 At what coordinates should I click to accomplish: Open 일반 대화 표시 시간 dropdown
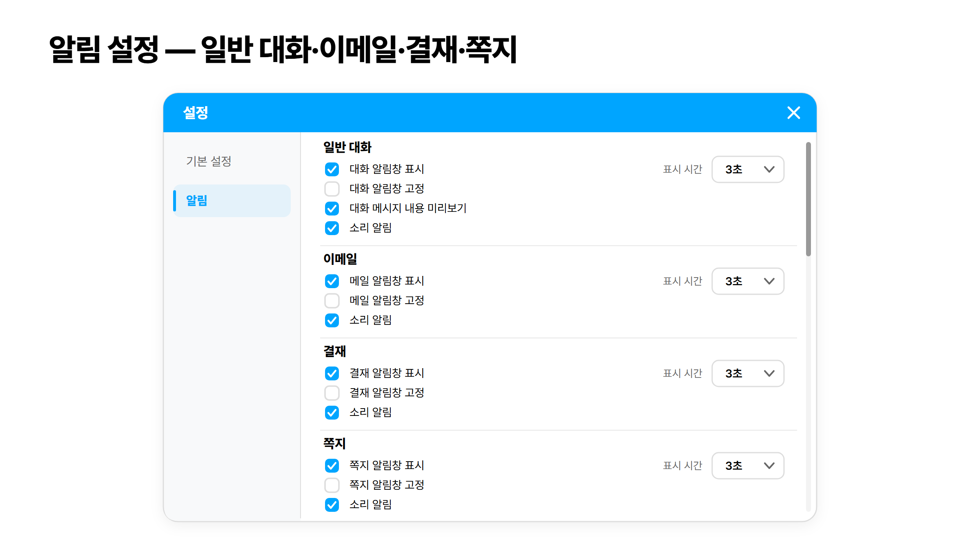pyautogui.click(x=748, y=169)
